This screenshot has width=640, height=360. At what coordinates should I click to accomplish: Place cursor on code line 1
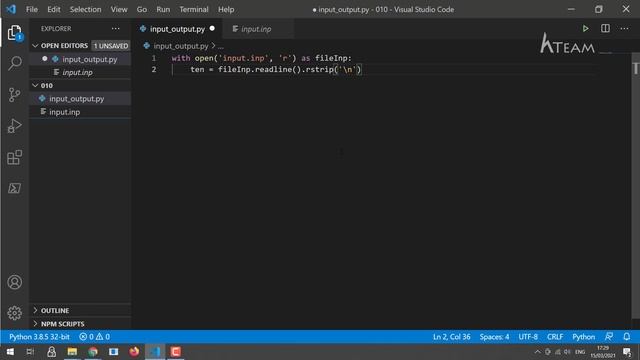(x=261, y=58)
